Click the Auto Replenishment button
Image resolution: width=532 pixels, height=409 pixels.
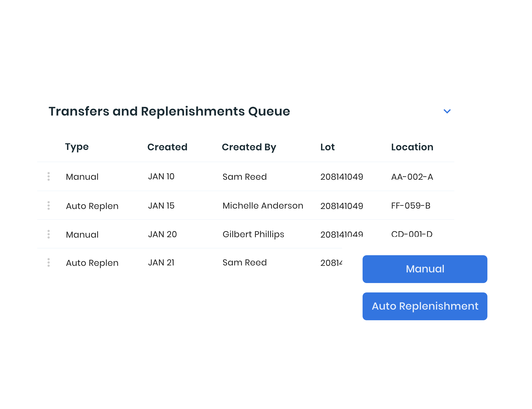pos(425,306)
